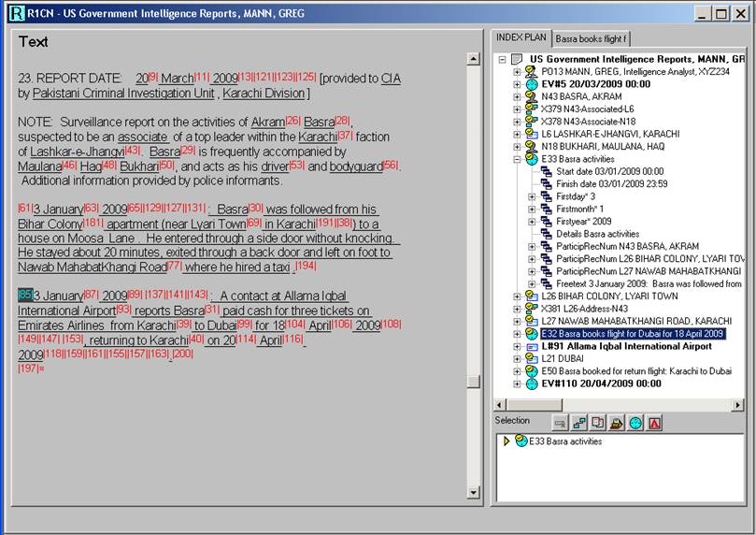Select the E33 Basra activities entry in the Selection list
The image size is (756, 535).
pos(565,441)
